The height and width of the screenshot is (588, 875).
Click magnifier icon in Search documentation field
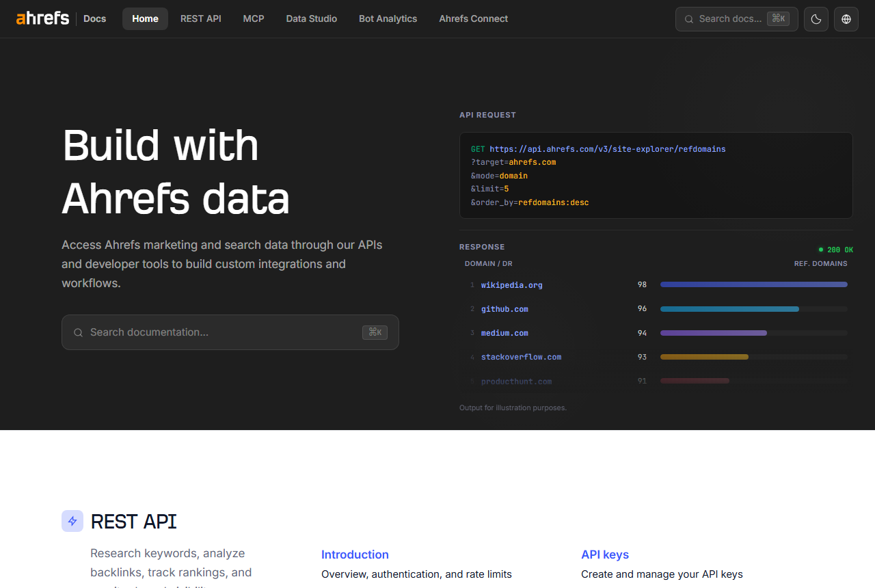pyautogui.click(x=78, y=332)
